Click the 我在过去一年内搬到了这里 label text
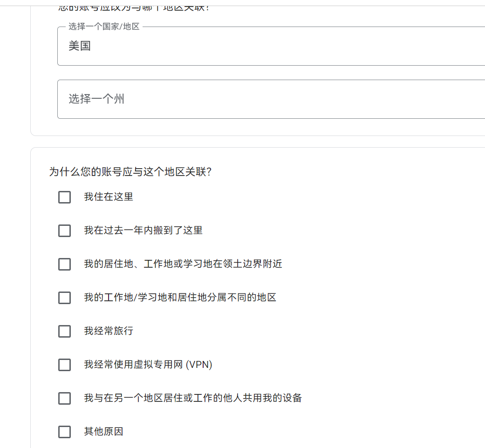Screen dimensions: 485x448 click(143, 231)
